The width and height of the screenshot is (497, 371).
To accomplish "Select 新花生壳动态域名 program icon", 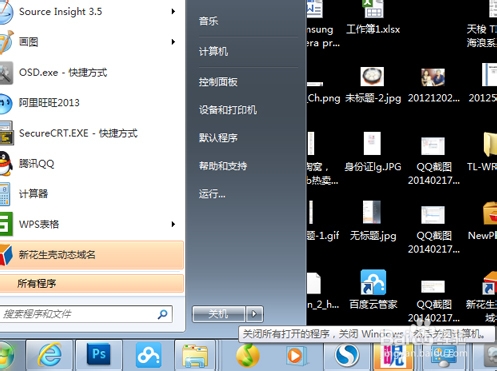I will [6, 255].
